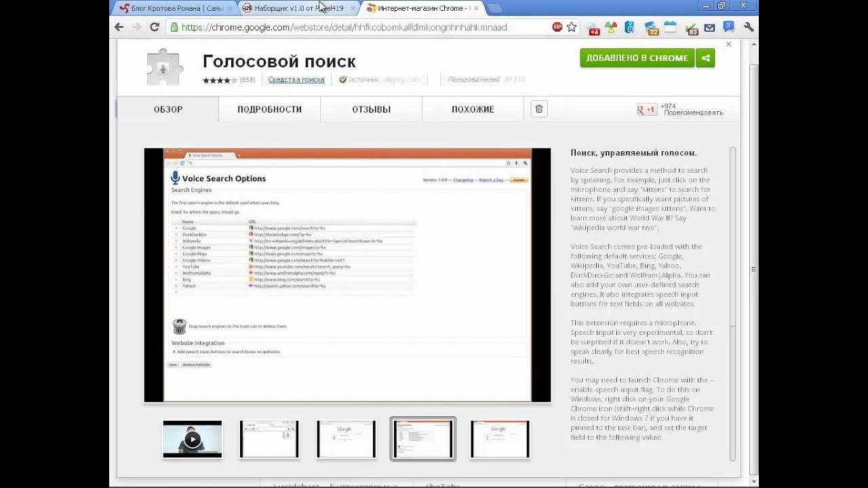Click the (858) ratings count
868x488 pixels.
248,79
